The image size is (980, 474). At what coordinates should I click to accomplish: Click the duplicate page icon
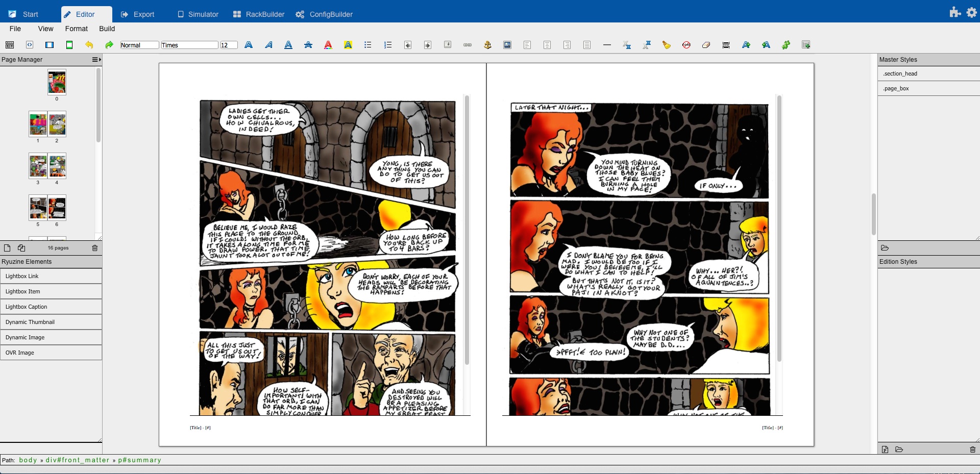[21, 248]
